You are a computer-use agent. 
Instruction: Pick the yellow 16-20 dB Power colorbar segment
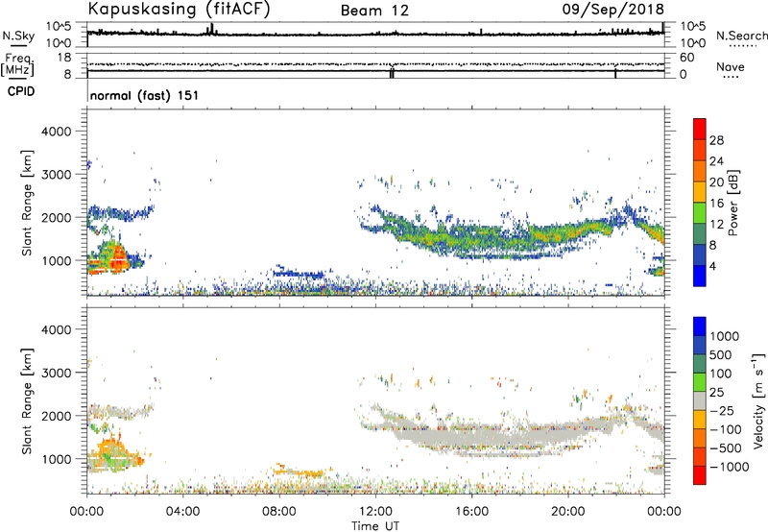(x=700, y=192)
